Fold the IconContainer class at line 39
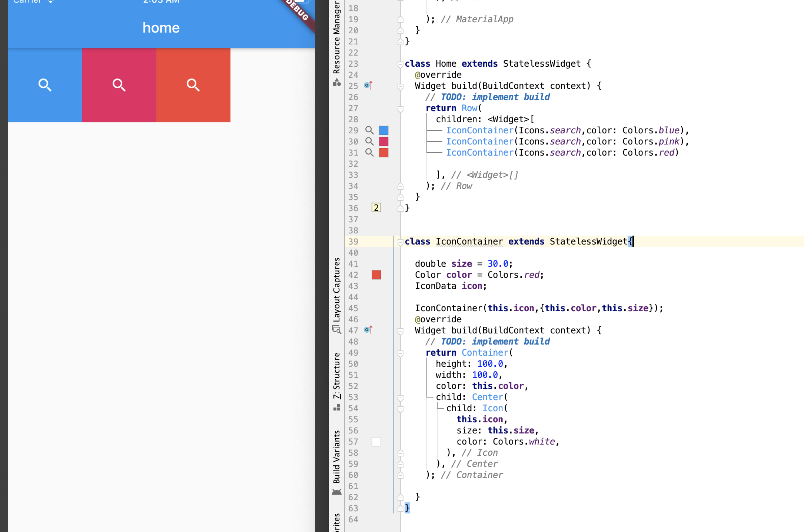804x532 pixels. pyautogui.click(x=401, y=242)
